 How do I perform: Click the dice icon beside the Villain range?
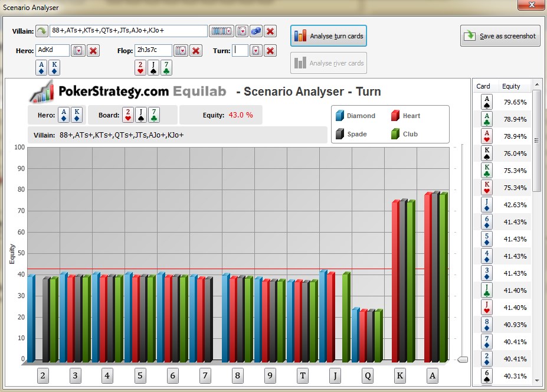pos(256,31)
